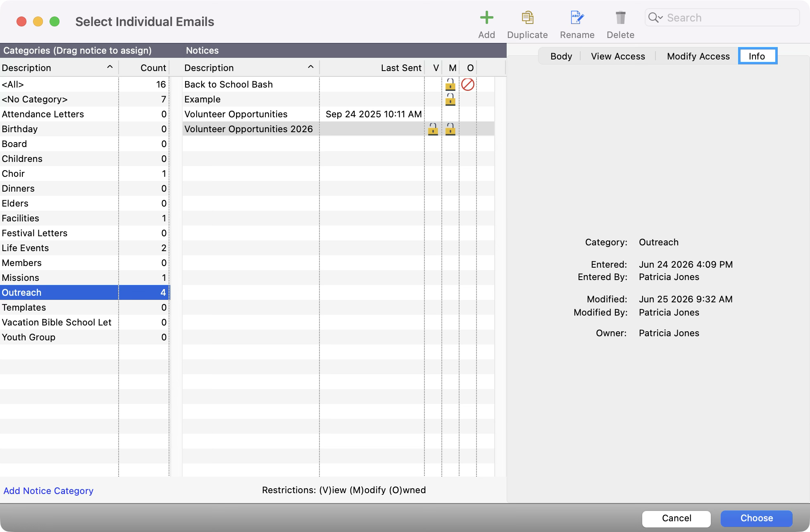Select the Outreach category
This screenshot has height=532, width=810.
(85, 293)
